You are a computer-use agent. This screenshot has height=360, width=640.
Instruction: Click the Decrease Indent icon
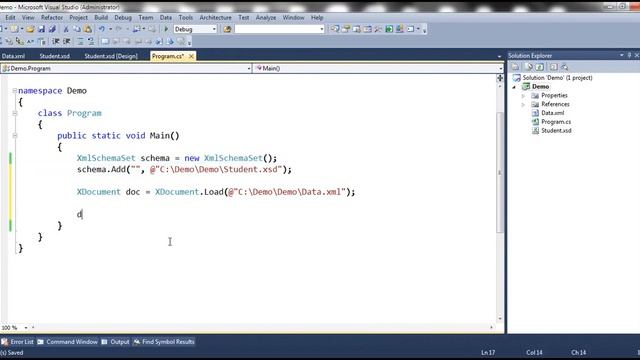56,41
